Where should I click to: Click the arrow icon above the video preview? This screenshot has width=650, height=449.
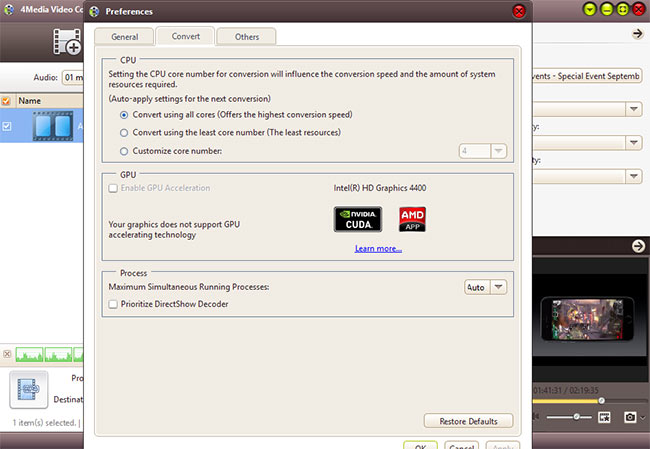tap(638, 247)
